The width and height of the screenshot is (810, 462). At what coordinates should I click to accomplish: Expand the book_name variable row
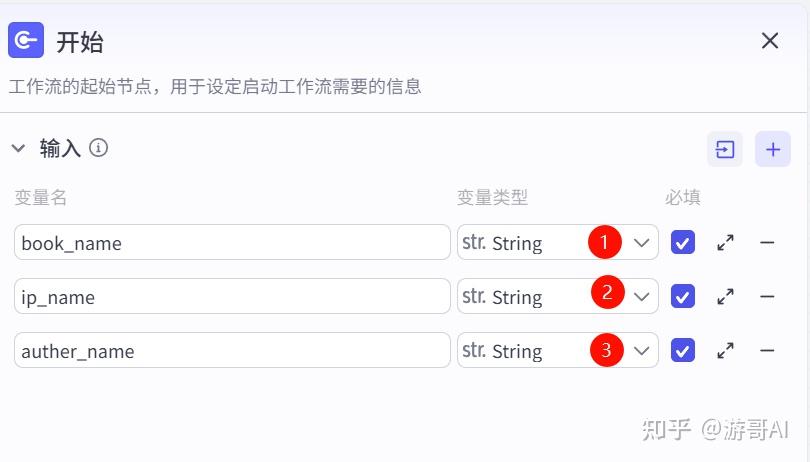point(725,242)
